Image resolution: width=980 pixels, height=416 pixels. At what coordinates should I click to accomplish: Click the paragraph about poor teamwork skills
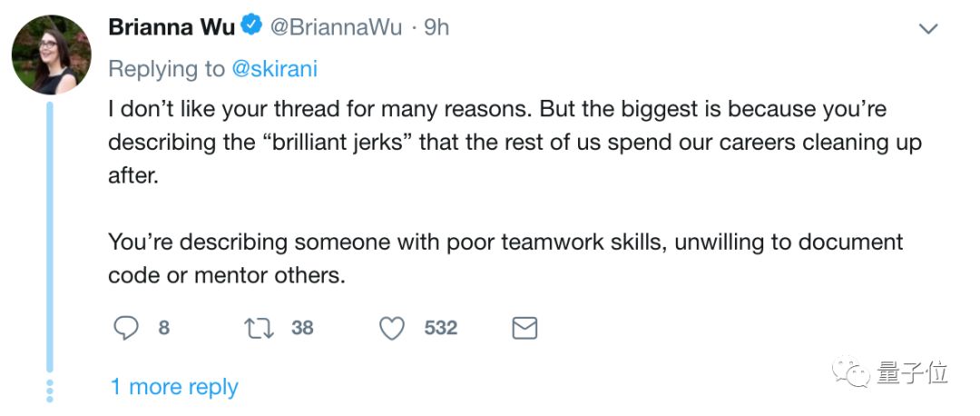click(x=505, y=258)
